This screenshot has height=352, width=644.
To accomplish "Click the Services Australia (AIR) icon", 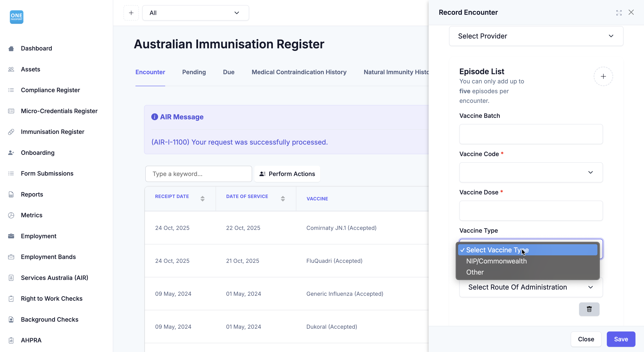I will click(11, 278).
